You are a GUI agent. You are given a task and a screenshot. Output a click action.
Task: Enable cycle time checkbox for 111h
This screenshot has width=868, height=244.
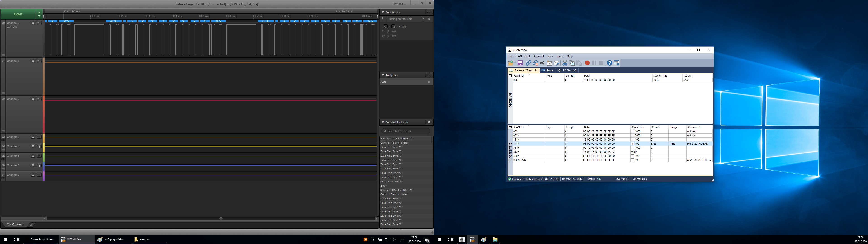(x=632, y=140)
